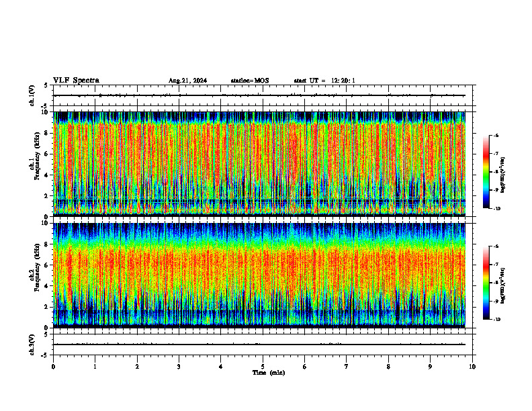Click the ch.1 Frequency (kHz) axis label
This screenshot has height=411, width=532.
coord(36,156)
